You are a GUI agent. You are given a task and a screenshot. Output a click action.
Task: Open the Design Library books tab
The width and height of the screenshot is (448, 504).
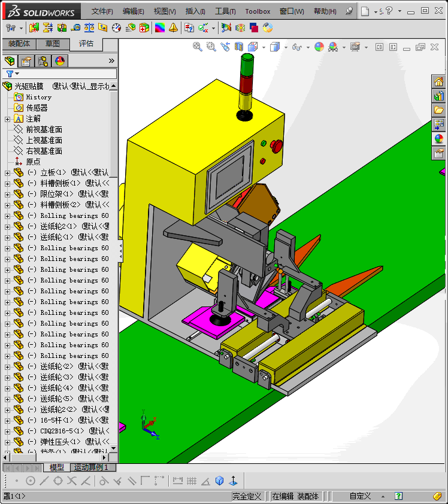[438, 96]
